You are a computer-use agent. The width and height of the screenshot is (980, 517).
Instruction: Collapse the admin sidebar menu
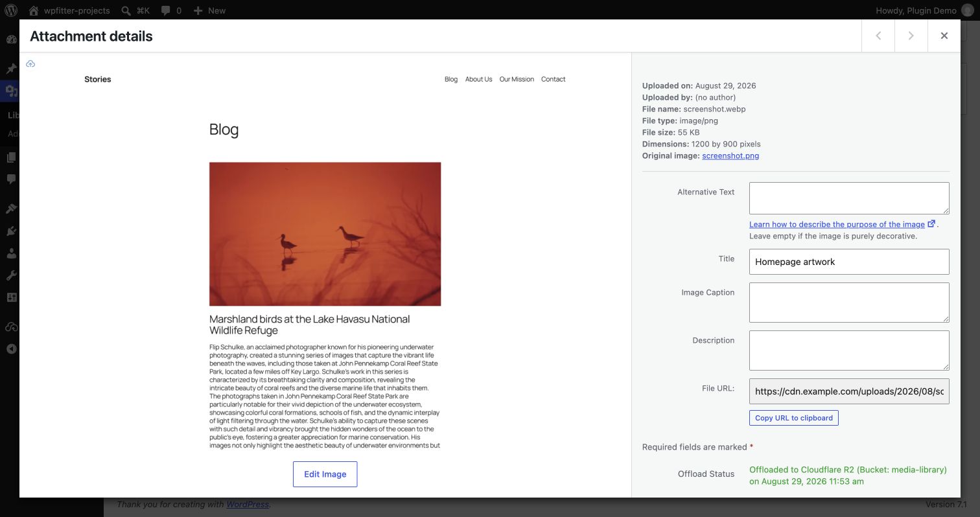pos(11,349)
